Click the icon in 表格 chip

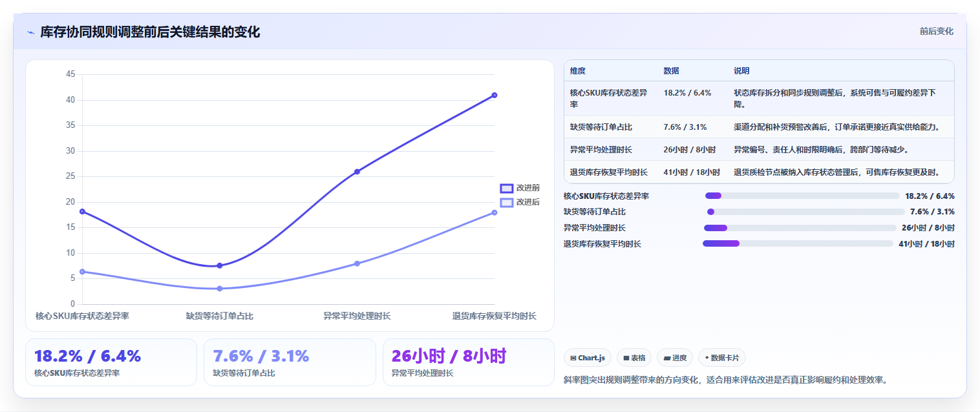(626, 358)
